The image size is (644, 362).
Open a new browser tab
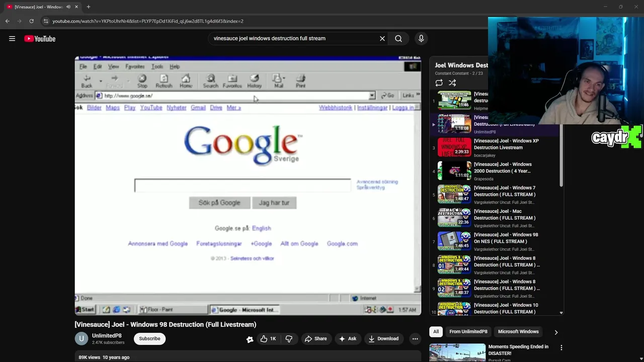click(x=88, y=7)
